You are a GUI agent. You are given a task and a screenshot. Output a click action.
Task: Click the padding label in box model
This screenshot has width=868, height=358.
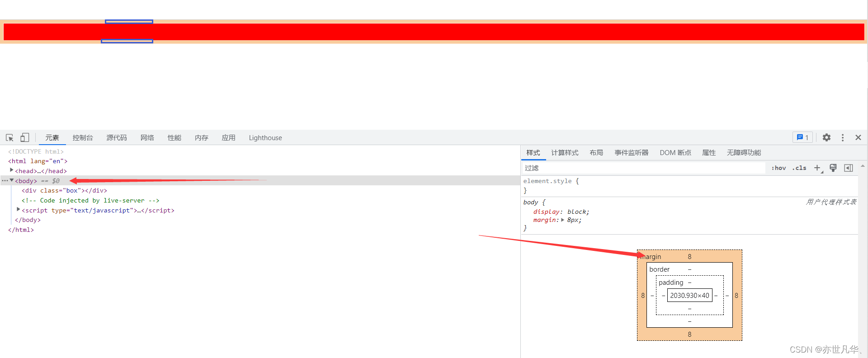[x=671, y=282]
